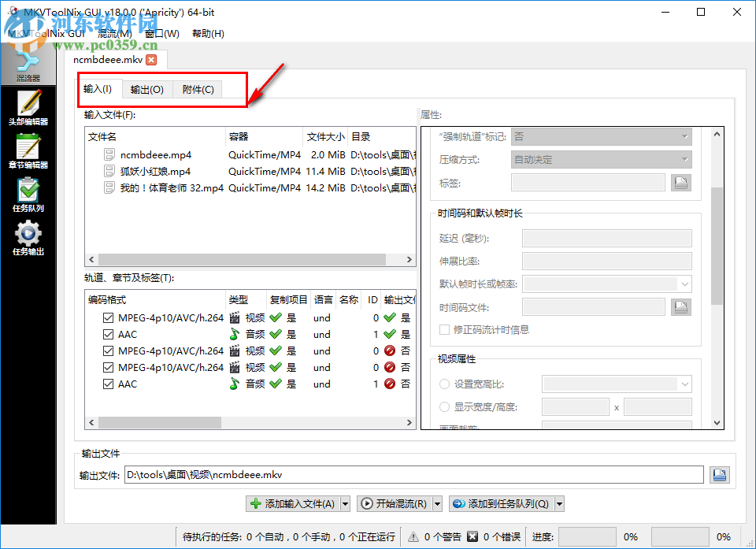This screenshot has height=549, width=756.
Task: Open output file browse folder icon
Action: (719, 474)
